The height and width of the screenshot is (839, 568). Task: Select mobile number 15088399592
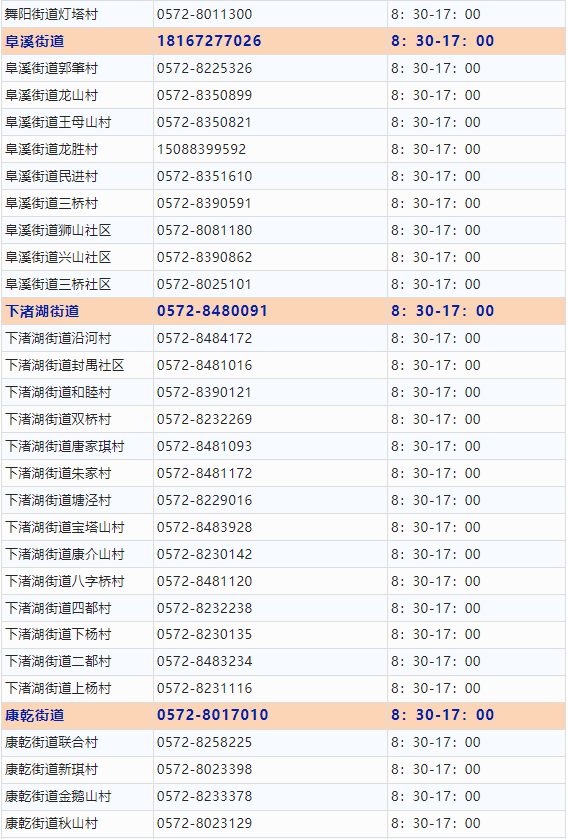201,149
